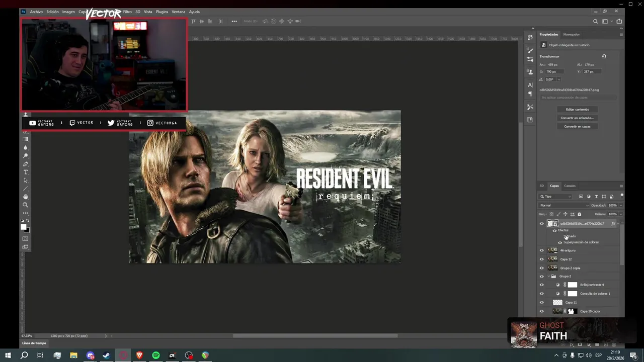The image size is (644, 362).
Task: Select the Path Selection arrow tool
Action: coord(26,180)
